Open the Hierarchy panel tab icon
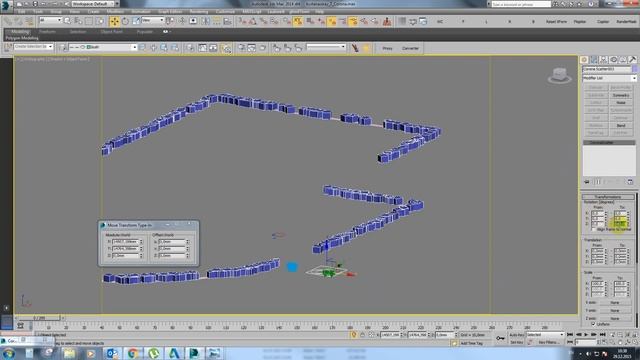Screen dimensions: 640x360 point(604,60)
